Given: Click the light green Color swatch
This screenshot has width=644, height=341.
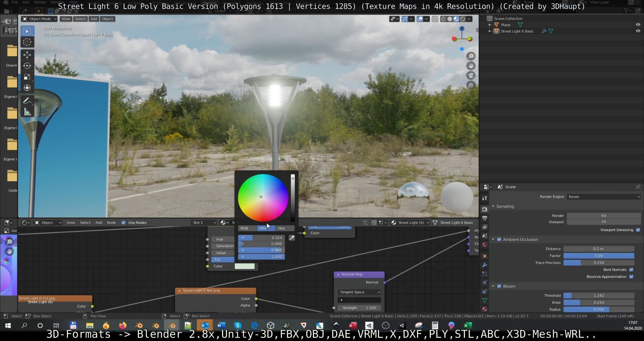Looking at the screenshot, I should 244,266.
